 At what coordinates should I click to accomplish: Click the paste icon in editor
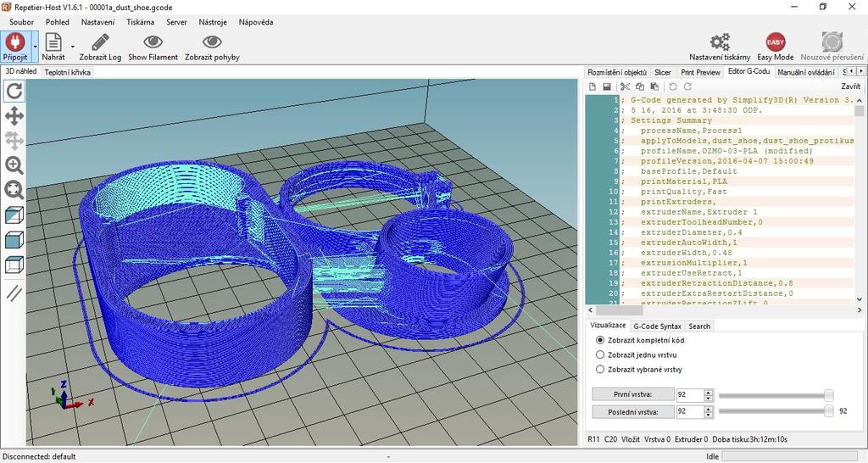point(654,86)
